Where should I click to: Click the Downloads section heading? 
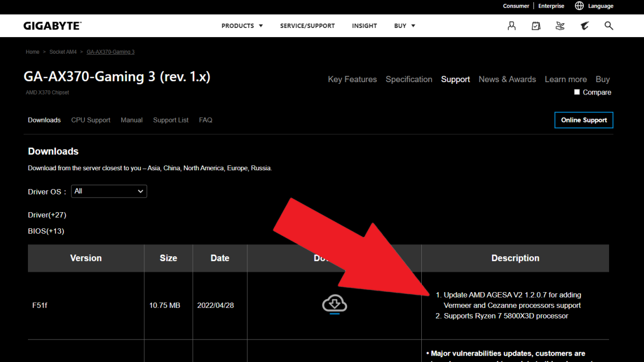[x=53, y=151]
